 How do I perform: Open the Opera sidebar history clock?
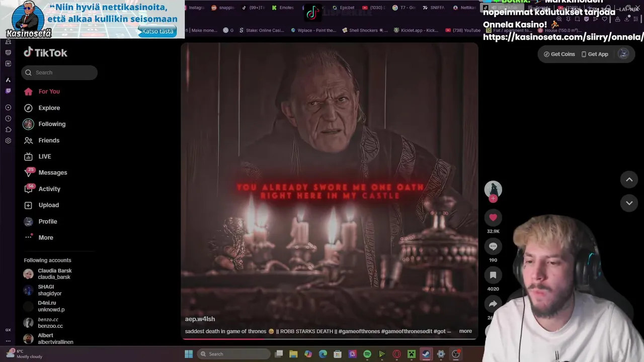8,119
